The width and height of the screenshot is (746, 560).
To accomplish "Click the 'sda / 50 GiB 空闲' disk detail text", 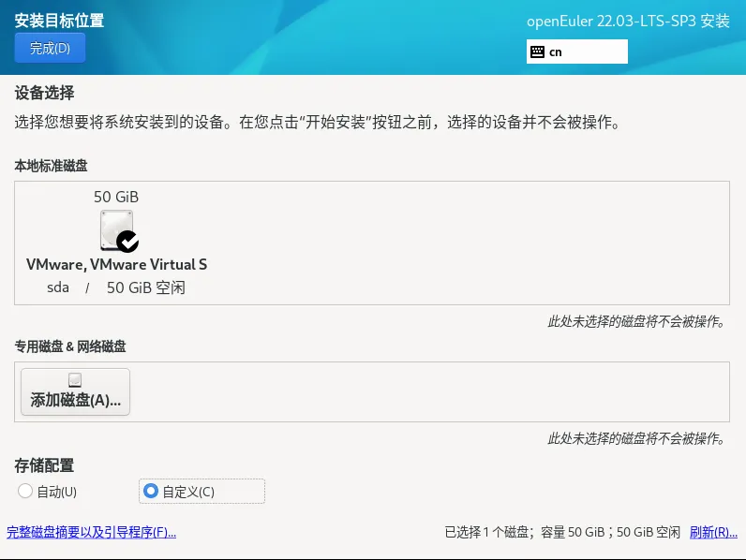I will [116, 287].
